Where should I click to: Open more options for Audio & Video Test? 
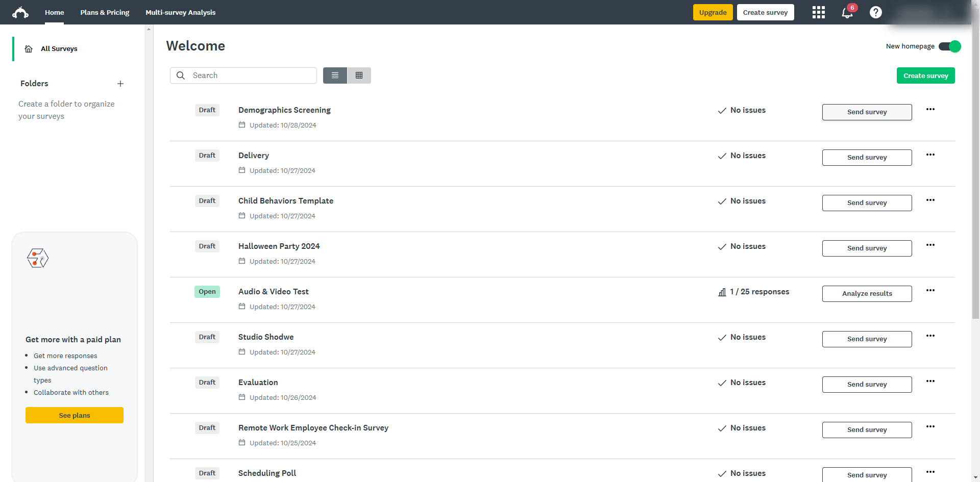930,290
